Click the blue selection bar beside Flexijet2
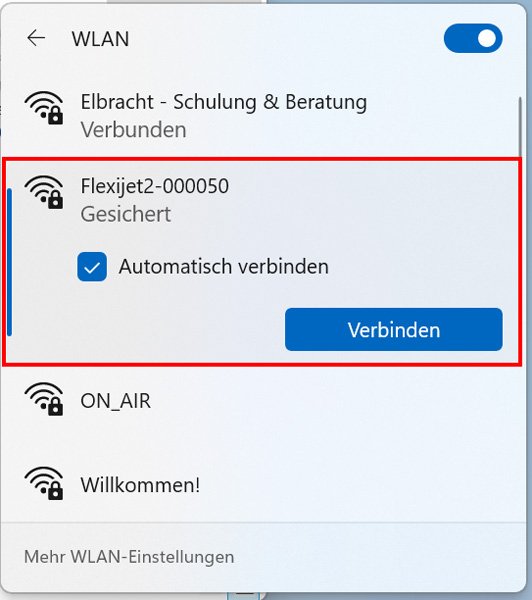Viewport: 532px width, 600px height. (x=9, y=262)
